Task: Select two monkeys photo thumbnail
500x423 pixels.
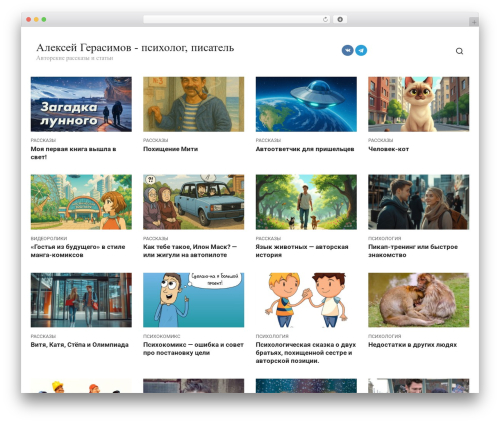Action: coord(418,300)
